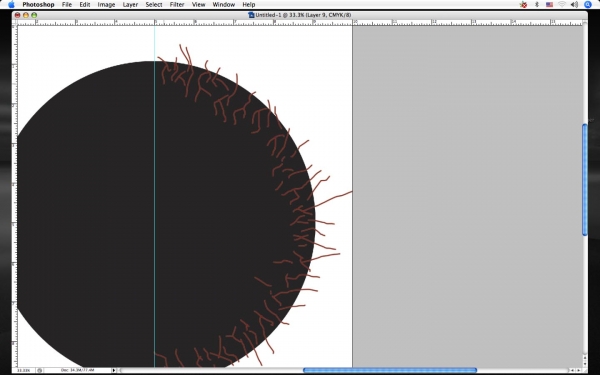Open the US flag input menu
The height and width of the screenshot is (375, 600).
point(549,5)
